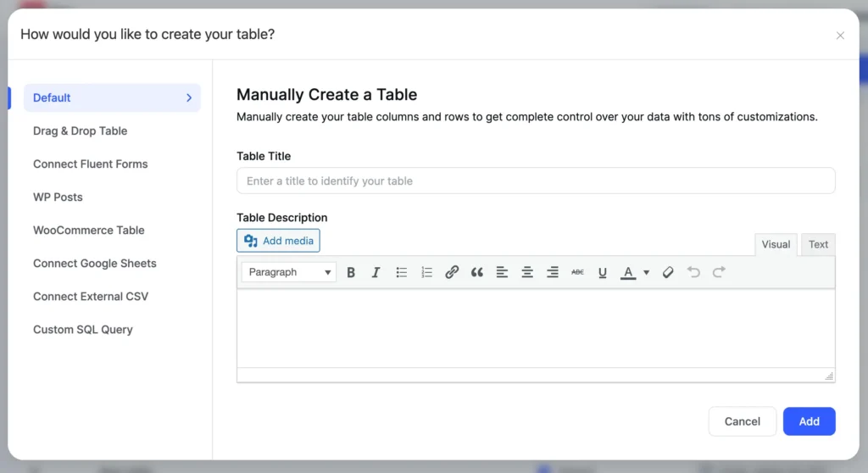Click the blue Add button

tap(809, 421)
